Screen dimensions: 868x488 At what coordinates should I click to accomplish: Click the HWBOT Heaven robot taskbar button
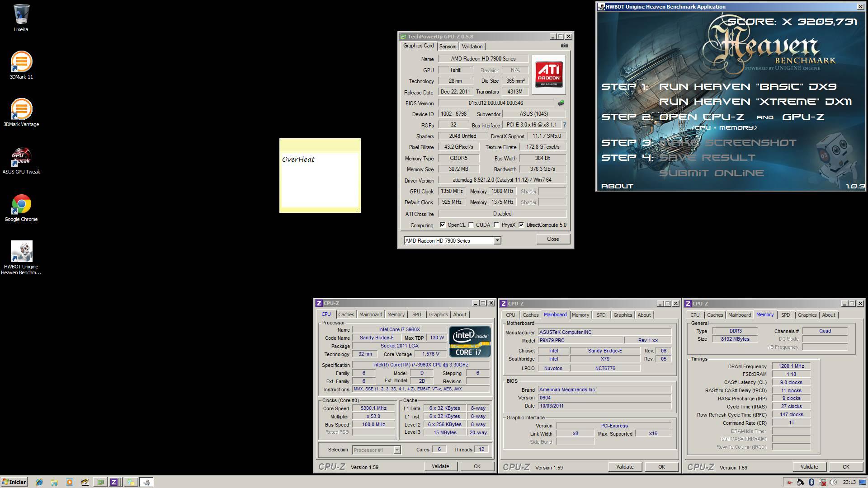click(x=146, y=482)
